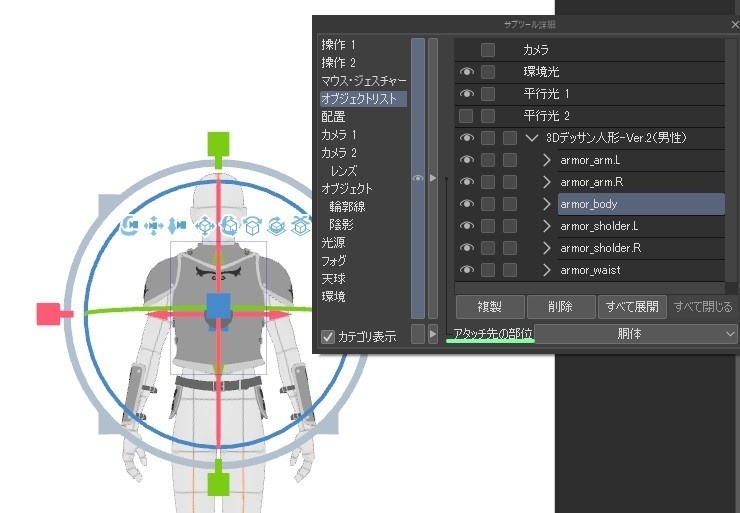Hide the armor_arm.R part
Screen dimensions: 740x513
[466, 182]
